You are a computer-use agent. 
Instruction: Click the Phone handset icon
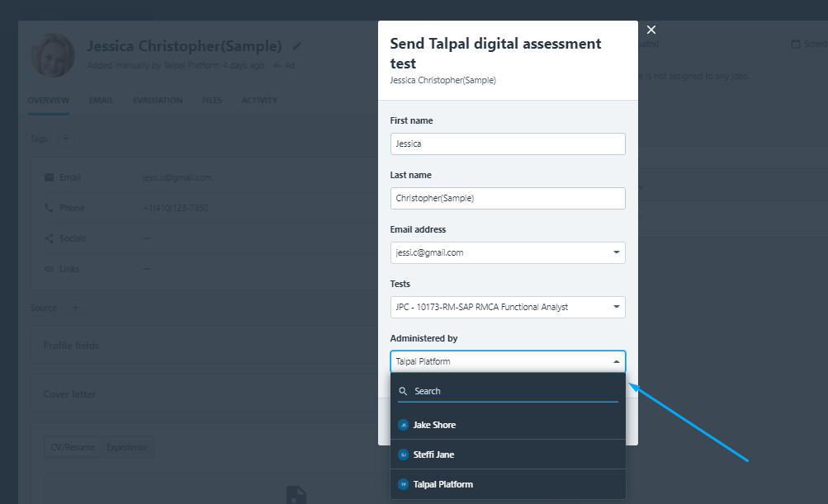(x=49, y=208)
